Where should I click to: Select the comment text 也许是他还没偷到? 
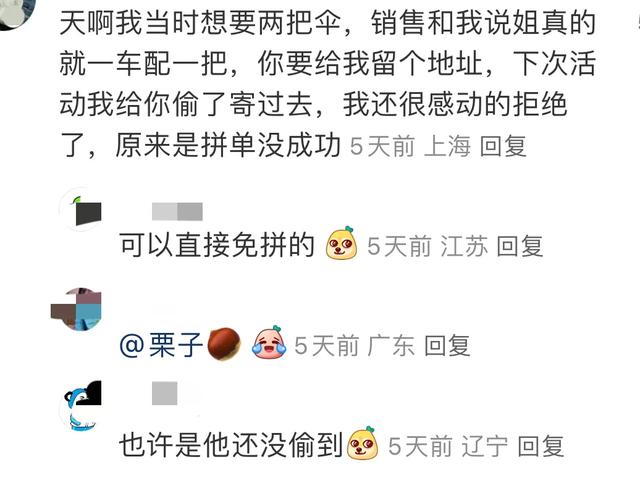click(x=231, y=445)
